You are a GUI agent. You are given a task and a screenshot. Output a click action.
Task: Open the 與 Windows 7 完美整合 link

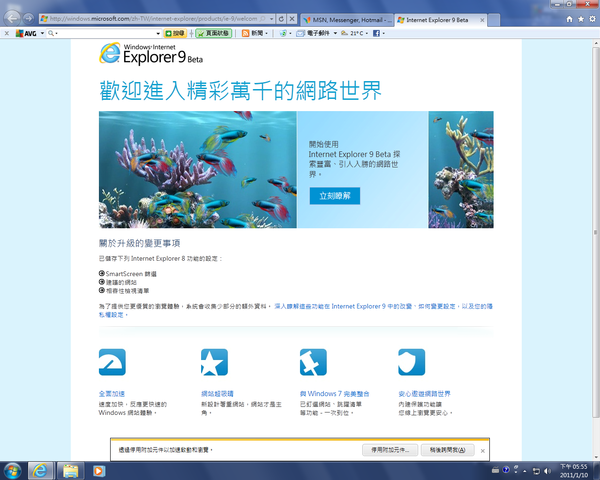click(334, 393)
